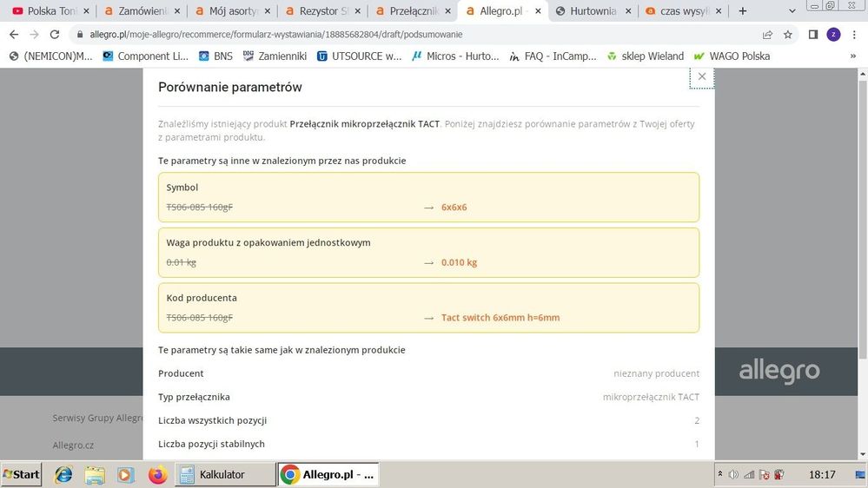
Task: Switch to Rezystor tab
Action: click(323, 11)
